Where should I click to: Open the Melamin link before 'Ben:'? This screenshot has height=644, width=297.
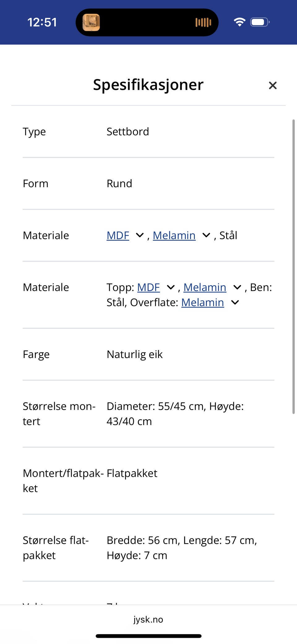pyautogui.click(x=205, y=287)
